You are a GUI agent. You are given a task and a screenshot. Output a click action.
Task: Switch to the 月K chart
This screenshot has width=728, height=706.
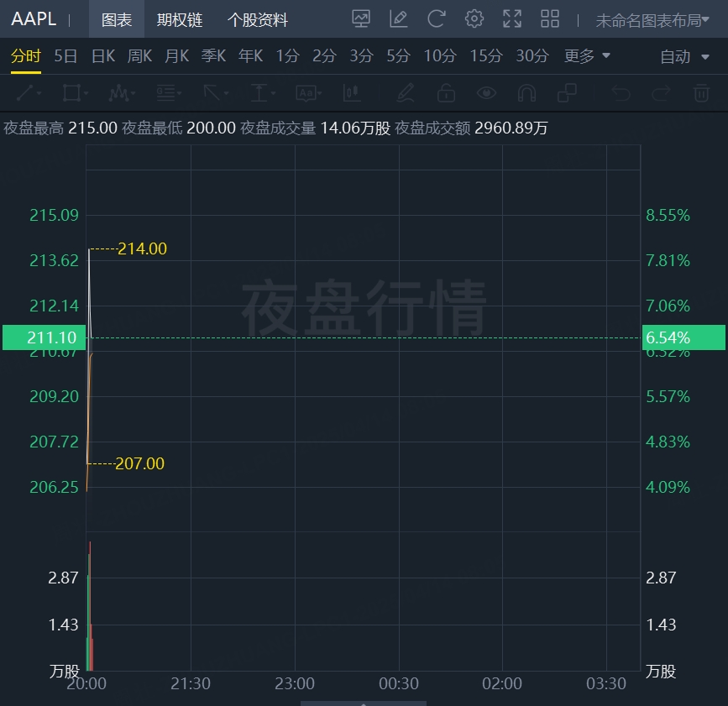coord(177,56)
